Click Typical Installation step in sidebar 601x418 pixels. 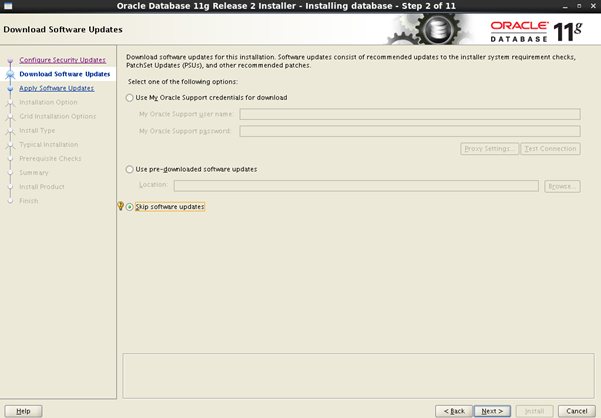(x=49, y=144)
